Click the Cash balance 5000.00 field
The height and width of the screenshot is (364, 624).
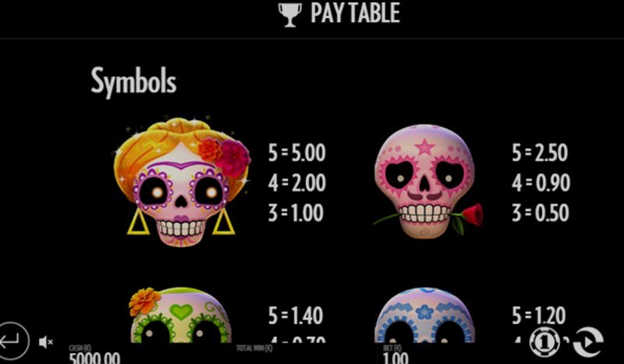[94, 354]
